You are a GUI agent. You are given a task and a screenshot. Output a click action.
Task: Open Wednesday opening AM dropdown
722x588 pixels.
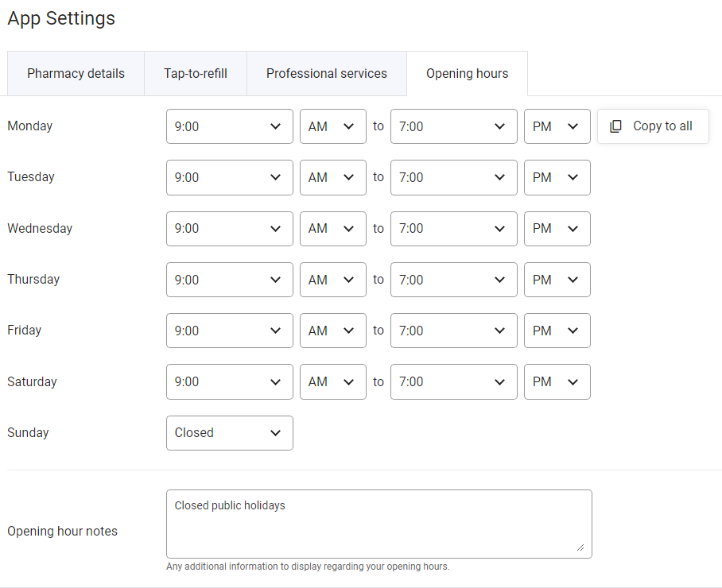pyautogui.click(x=333, y=229)
